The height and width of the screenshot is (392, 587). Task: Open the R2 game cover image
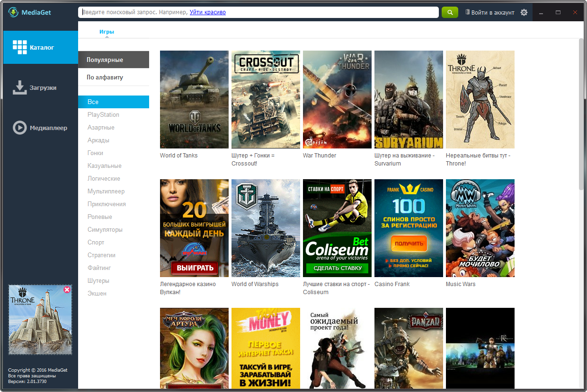(x=480, y=348)
